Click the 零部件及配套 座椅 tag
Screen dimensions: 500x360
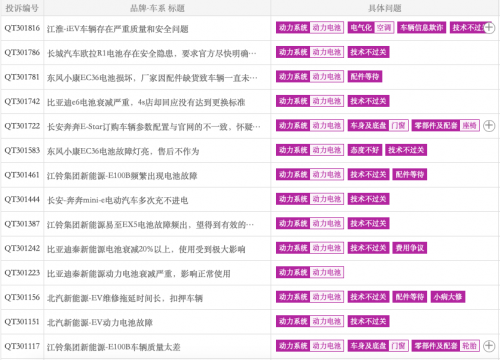point(446,126)
